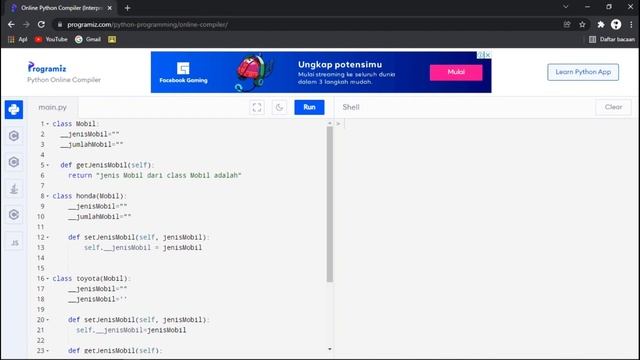Image resolution: width=640 pixels, height=360 pixels.
Task: Open the share page icon in address bar
Action: [567, 24]
